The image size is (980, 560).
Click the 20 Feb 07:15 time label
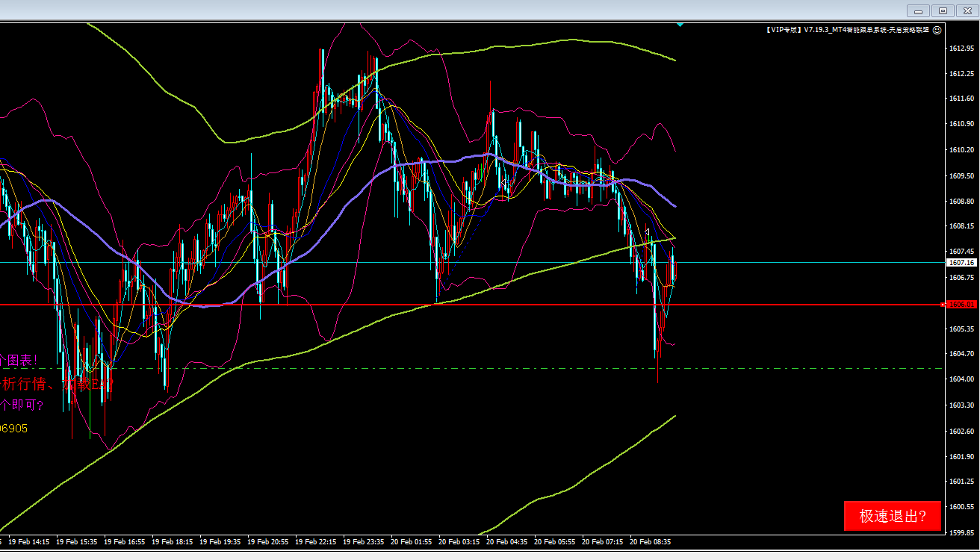602,541
